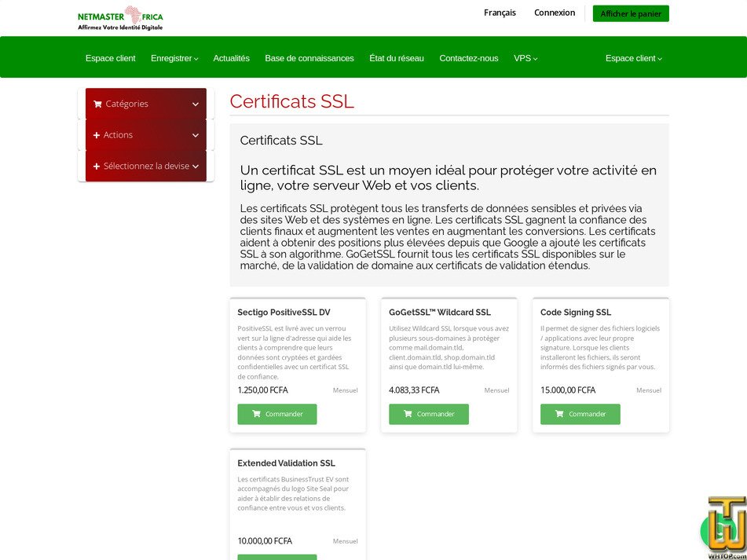Open the Actualités menu item
747x560 pixels.
(x=232, y=58)
